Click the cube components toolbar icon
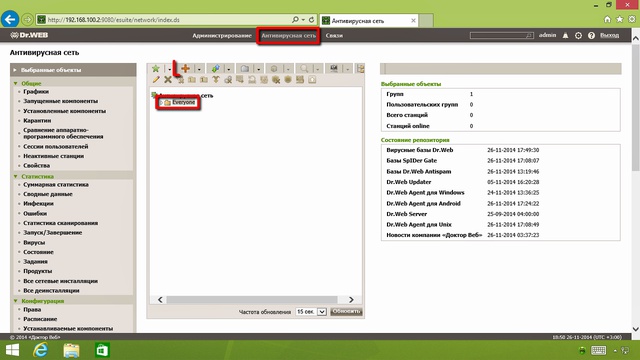The height and width of the screenshot is (360, 640). tap(274, 69)
